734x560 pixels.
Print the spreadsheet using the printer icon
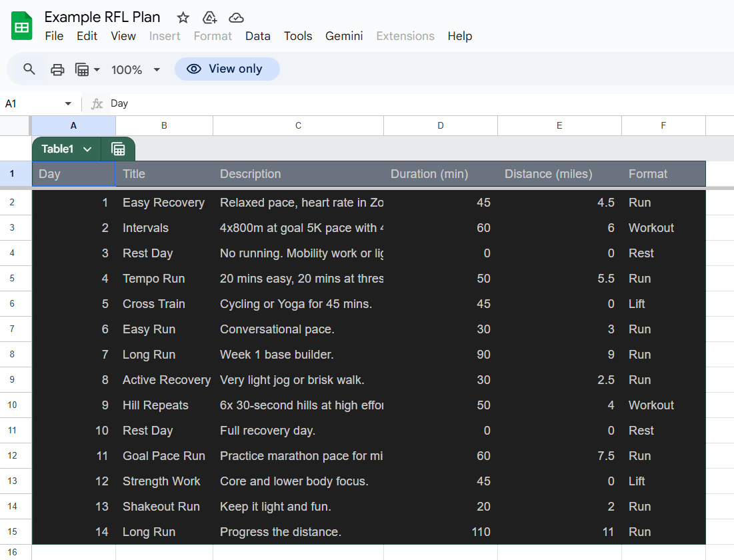[x=57, y=69]
